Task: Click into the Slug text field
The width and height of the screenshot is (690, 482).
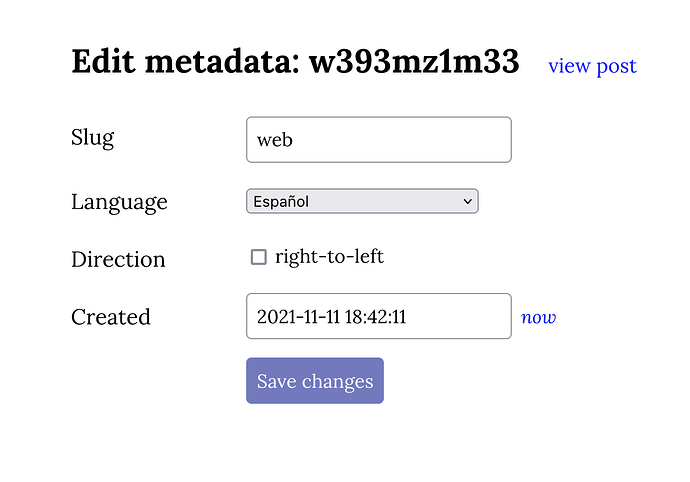Action: (x=378, y=140)
